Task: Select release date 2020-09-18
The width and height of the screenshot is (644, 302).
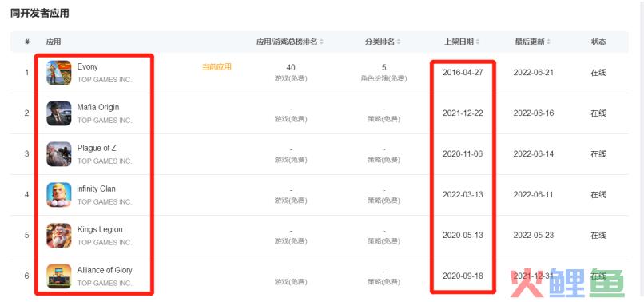Action: coord(463,276)
